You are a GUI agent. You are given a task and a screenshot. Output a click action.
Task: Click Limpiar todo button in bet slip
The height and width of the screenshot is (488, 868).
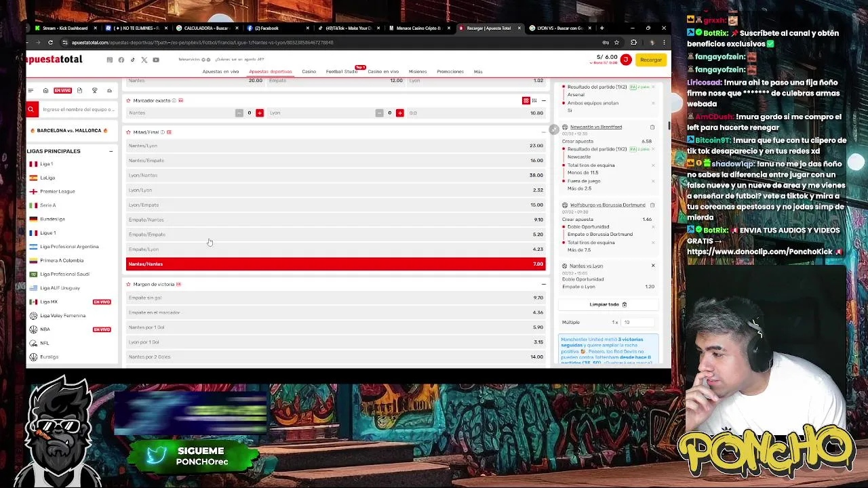pyautogui.click(x=608, y=304)
